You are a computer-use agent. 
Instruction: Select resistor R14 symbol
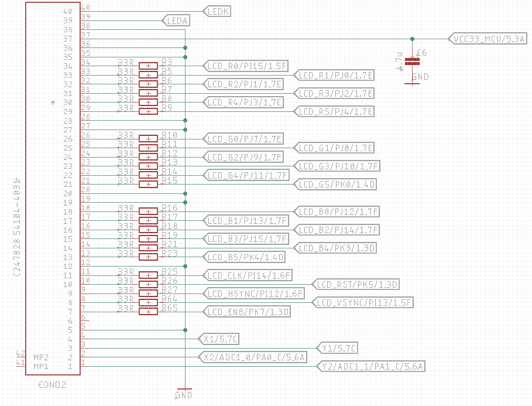[148, 175]
